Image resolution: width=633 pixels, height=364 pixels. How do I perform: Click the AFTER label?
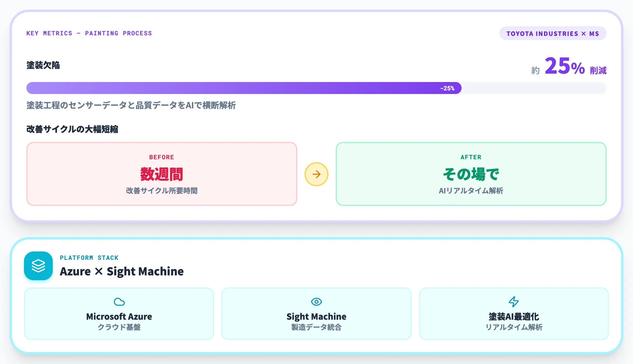click(471, 157)
